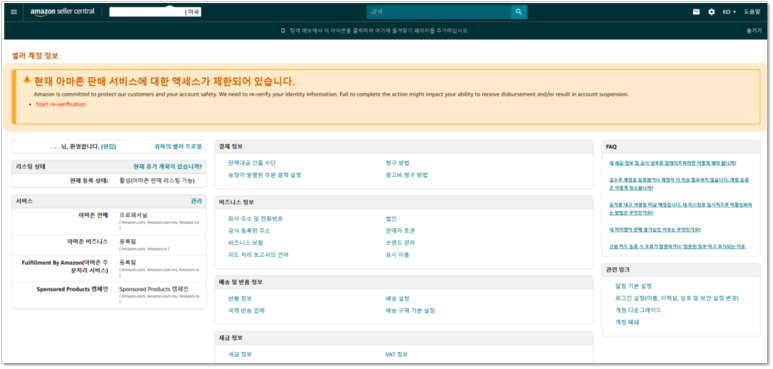The image size is (773, 369).
Task: Click the 리스팅 상태 panel header
Action: (31, 167)
